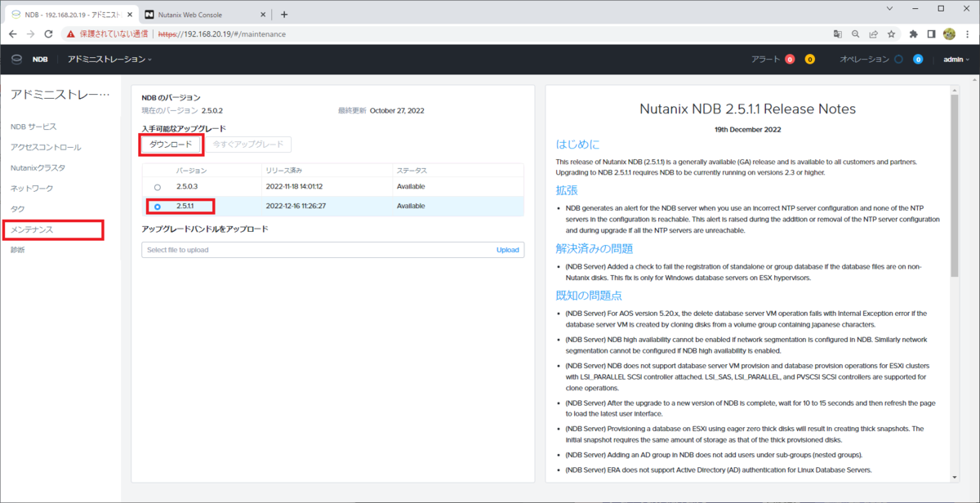Viewport: 980px width, 503px height.
Task: Click Available status of version 2.5.0.3
Action: pos(411,187)
